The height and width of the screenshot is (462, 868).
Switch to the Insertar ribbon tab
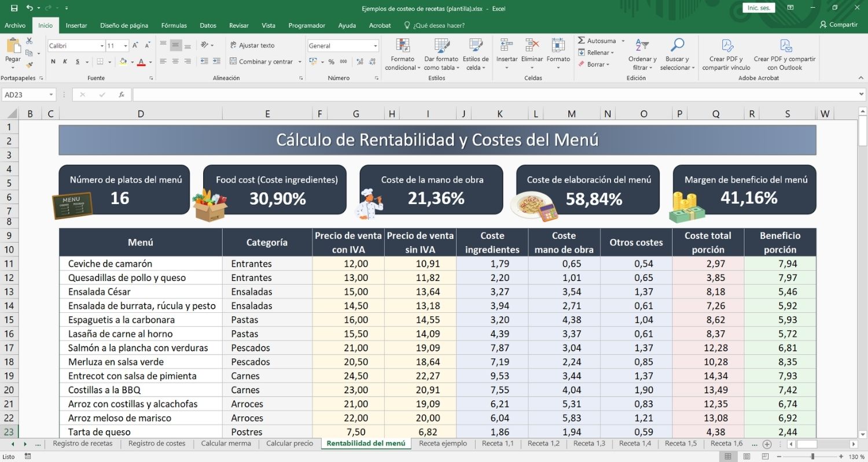pyautogui.click(x=76, y=25)
